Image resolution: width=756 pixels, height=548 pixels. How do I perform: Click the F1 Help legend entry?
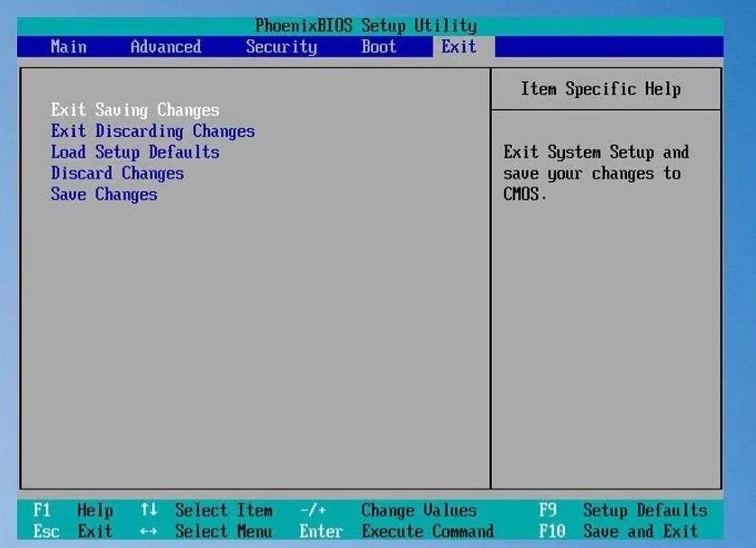(x=73, y=510)
